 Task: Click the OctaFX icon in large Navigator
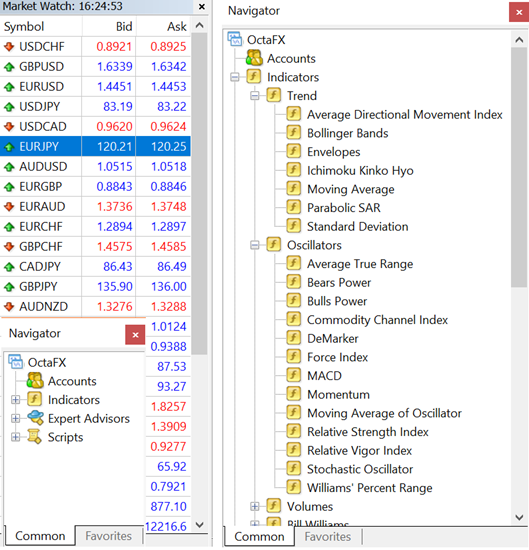235,39
